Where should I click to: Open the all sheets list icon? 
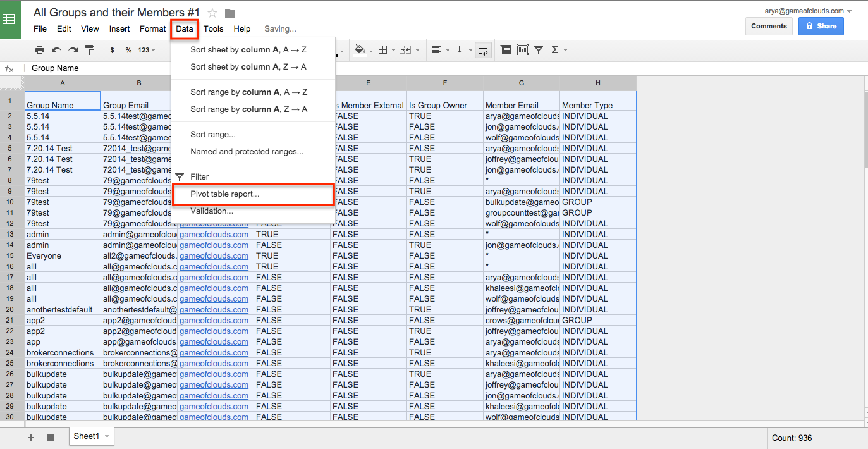coord(51,438)
